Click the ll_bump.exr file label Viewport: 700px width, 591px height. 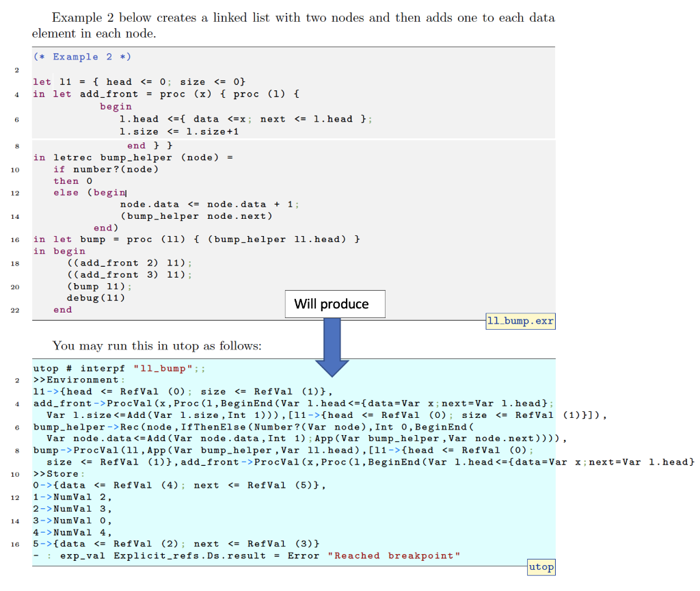coord(520,321)
